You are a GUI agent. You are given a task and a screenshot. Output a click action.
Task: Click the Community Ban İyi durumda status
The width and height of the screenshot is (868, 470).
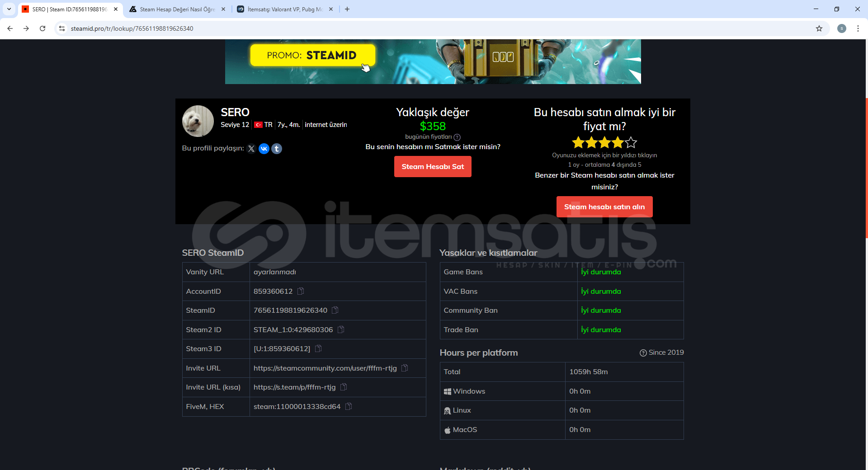point(601,310)
